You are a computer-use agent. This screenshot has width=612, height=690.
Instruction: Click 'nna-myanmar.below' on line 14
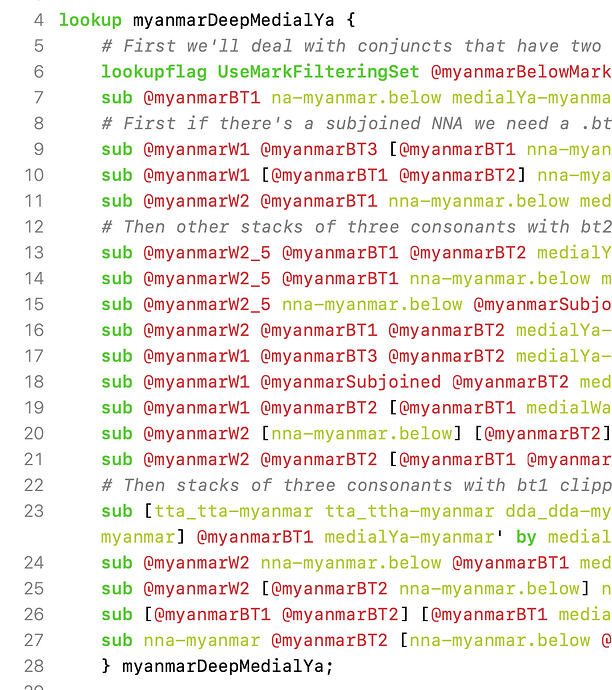[500, 279]
